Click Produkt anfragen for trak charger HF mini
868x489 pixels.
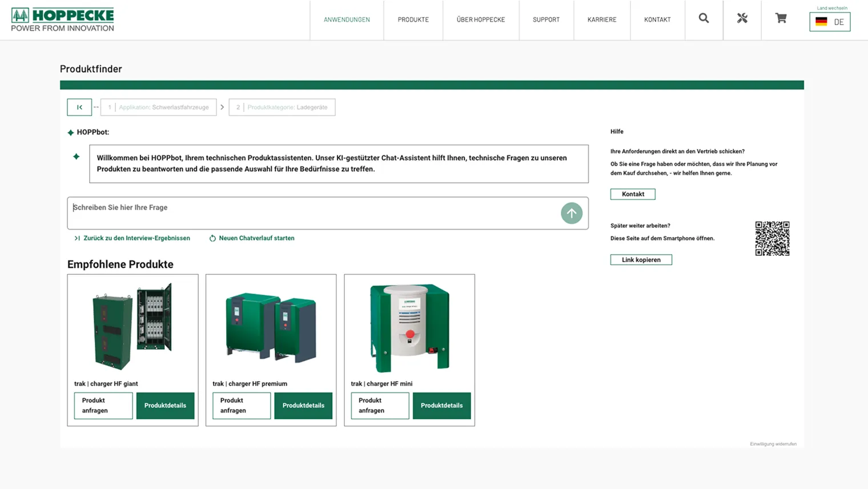coord(379,406)
